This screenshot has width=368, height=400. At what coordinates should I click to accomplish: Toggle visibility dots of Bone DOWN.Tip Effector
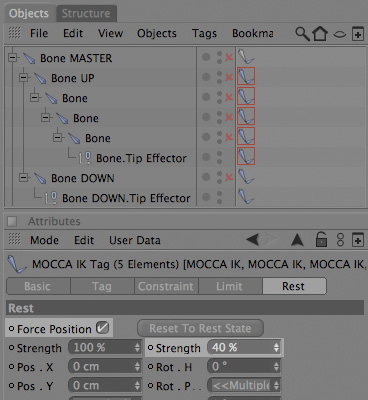[x=219, y=197]
